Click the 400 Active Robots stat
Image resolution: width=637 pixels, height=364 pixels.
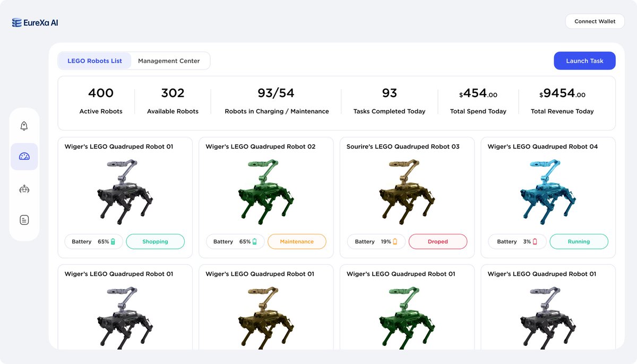point(101,101)
